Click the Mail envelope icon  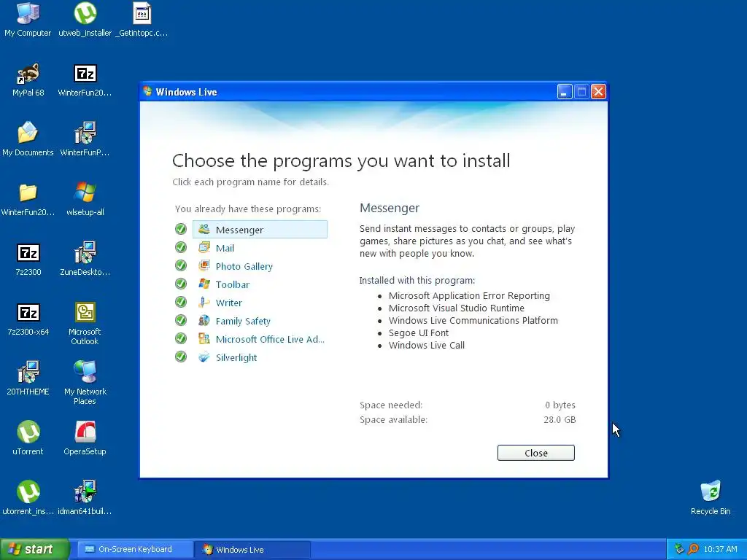click(204, 247)
